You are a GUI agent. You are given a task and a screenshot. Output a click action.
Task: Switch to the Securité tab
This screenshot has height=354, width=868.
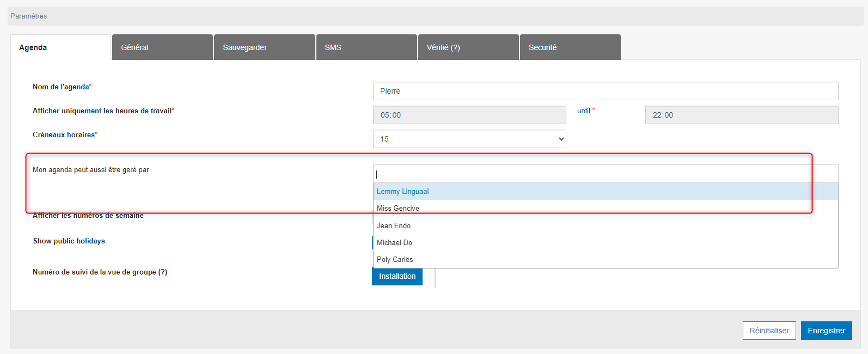click(x=570, y=47)
